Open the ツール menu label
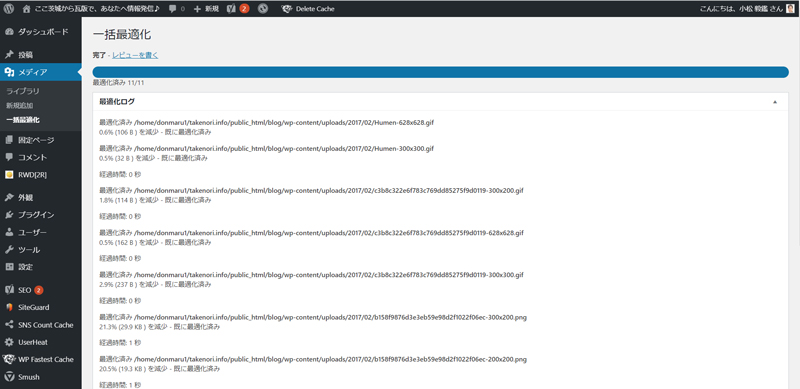The image size is (800, 389). pyautogui.click(x=29, y=250)
